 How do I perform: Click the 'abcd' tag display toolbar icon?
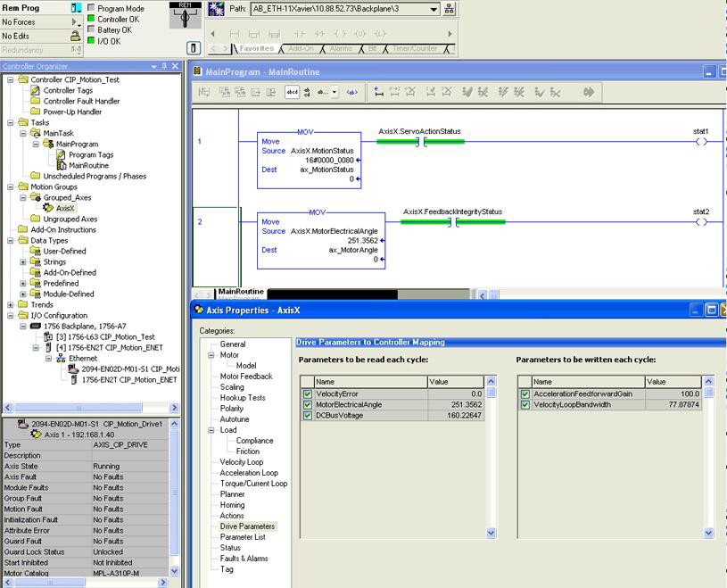coord(293,92)
